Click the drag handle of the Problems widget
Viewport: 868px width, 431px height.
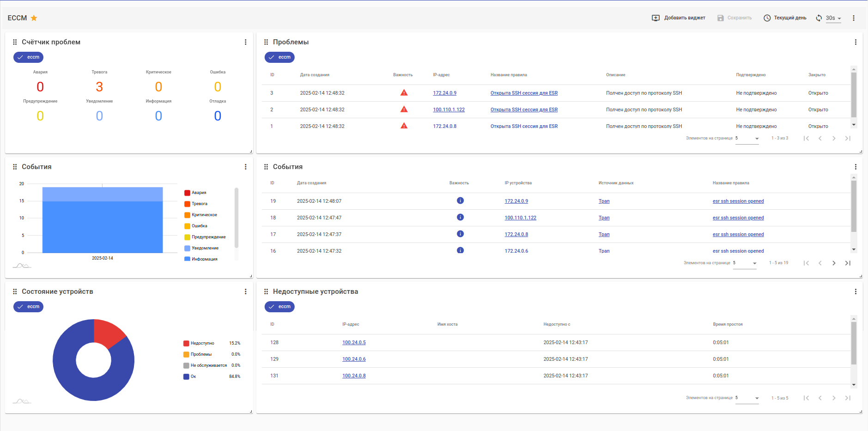266,42
